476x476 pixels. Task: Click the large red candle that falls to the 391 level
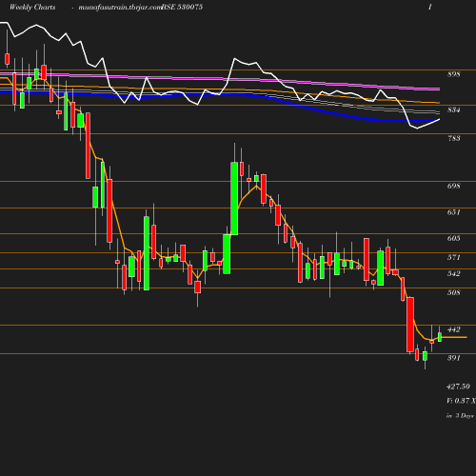pos(410,325)
